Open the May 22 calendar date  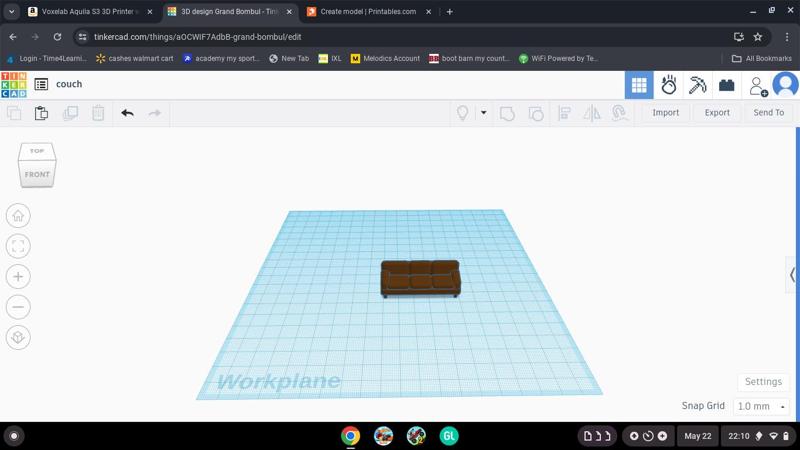697,436
